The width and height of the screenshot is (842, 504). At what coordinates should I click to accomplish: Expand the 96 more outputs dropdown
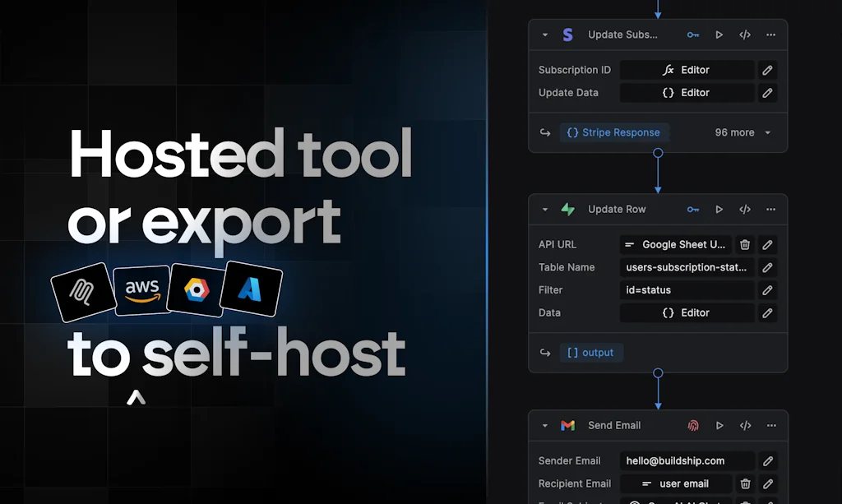tap(741, 132)
